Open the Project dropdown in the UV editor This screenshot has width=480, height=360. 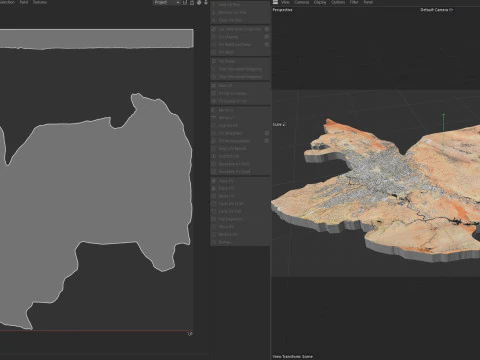point(166,2)
